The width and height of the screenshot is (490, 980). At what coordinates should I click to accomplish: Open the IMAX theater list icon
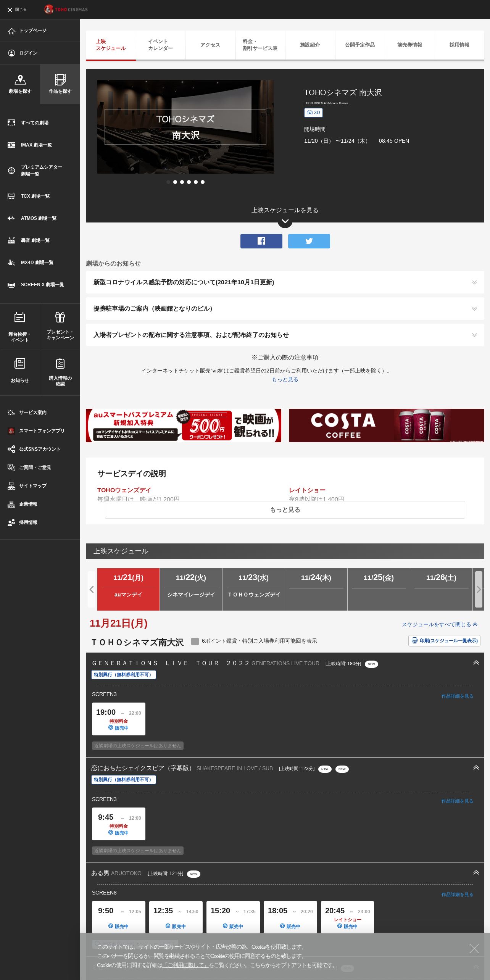tap(11, 145)
